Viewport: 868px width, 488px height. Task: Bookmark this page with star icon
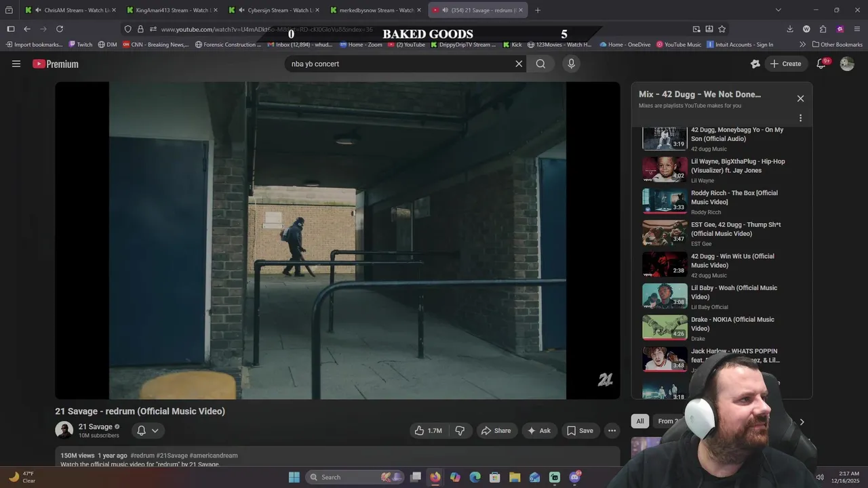click(x=722, y=29)
